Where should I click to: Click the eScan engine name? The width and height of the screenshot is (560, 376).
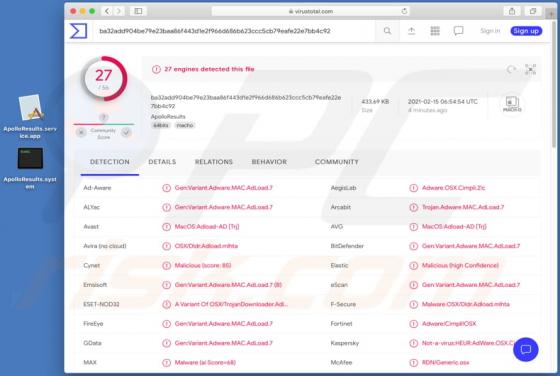pos(339,285)
